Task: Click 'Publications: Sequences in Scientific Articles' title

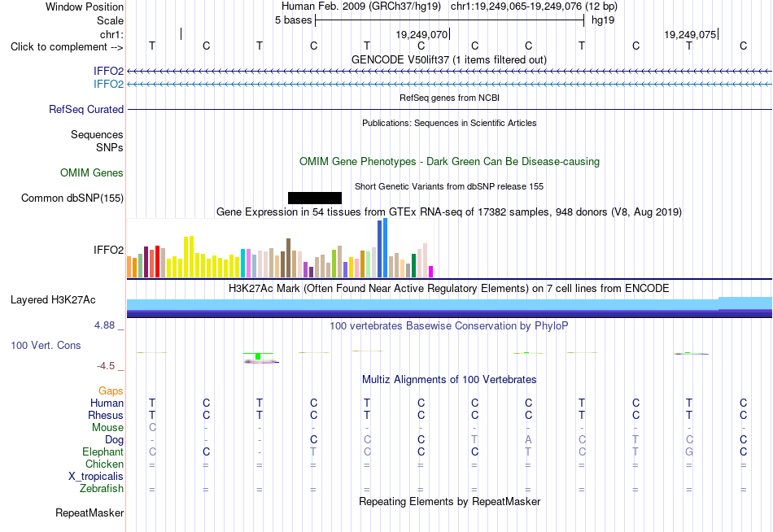Action: click(x=449, y=123)
